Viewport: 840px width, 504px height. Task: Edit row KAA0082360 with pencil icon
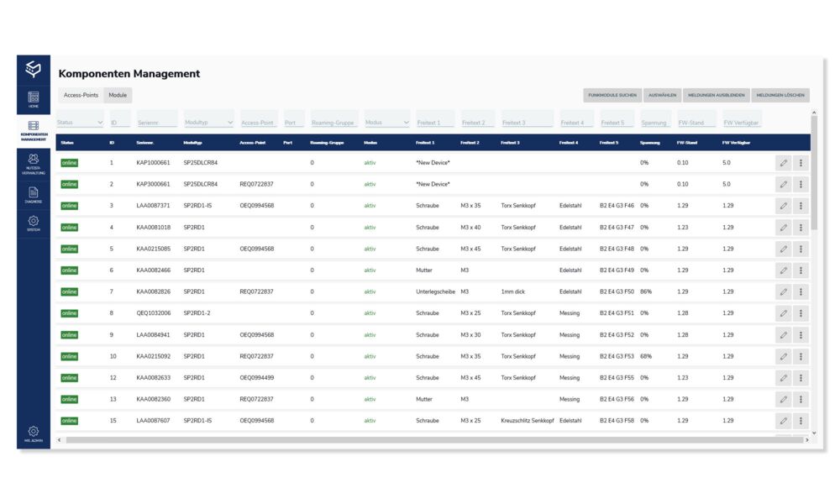click(783, 400)
